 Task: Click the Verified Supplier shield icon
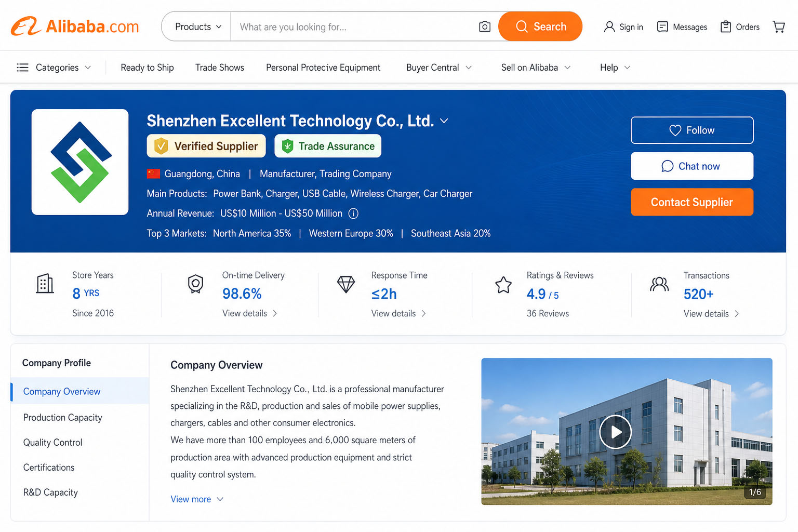click(x=161, y=146)
